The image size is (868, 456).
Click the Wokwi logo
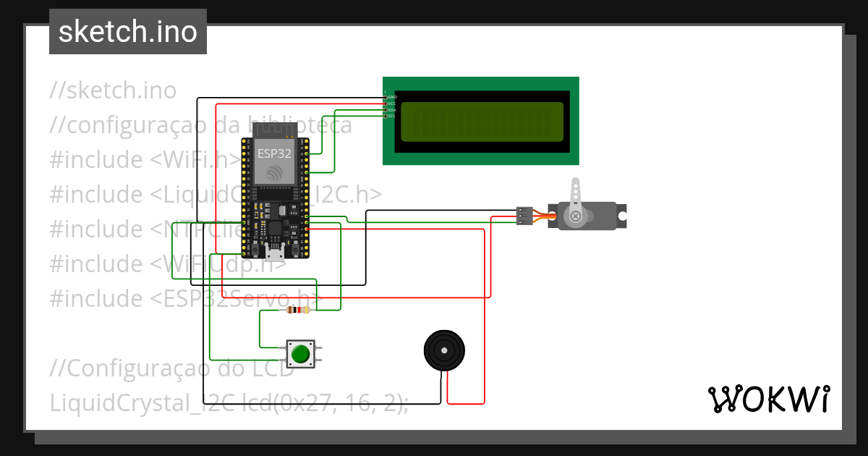click(770, 399)
